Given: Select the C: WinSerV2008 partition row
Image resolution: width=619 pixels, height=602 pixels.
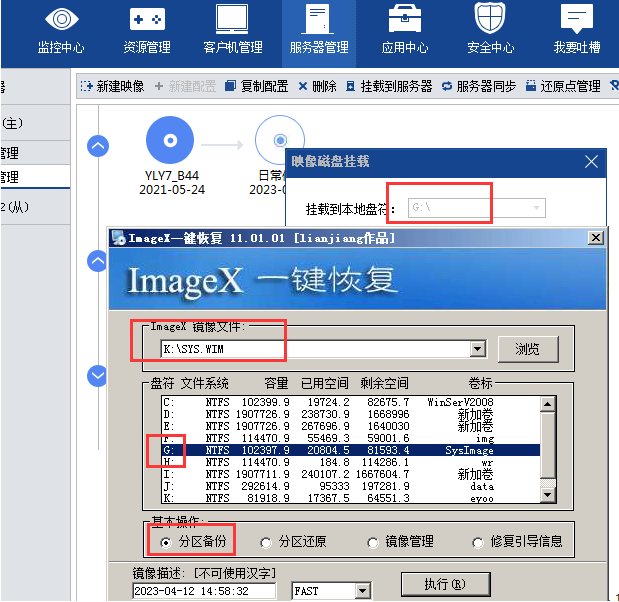Looking at the screenshot, I should tap(351, 402).
